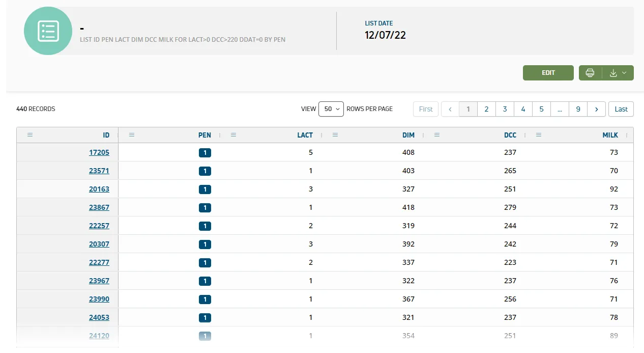Screen dimensions: 644x353
Task: Open cow ID 20307 link
Action: point(99,244)
